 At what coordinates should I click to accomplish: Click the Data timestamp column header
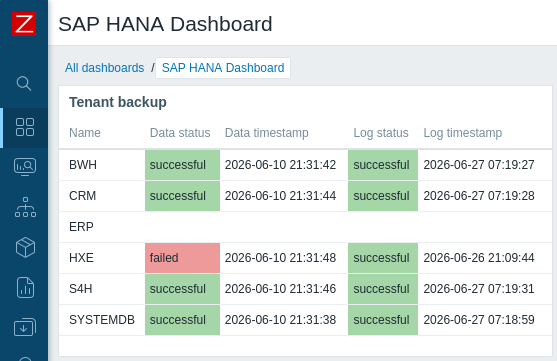click(266, 133)
